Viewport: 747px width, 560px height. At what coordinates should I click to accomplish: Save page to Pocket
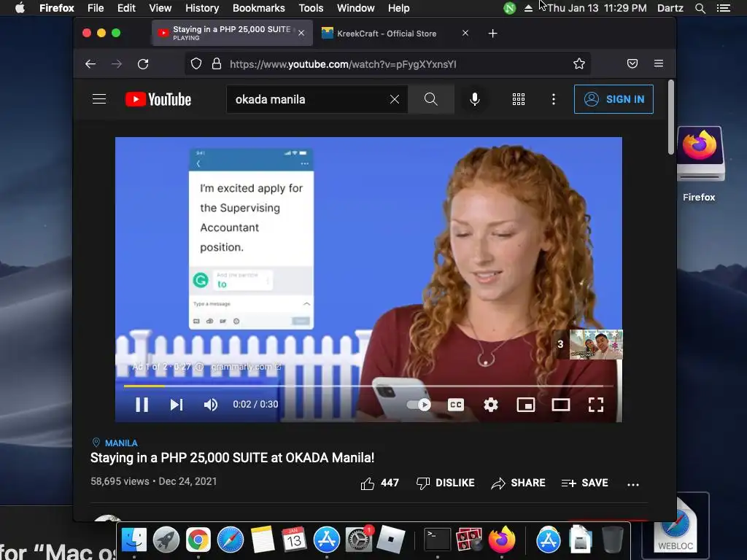(632, 64)
